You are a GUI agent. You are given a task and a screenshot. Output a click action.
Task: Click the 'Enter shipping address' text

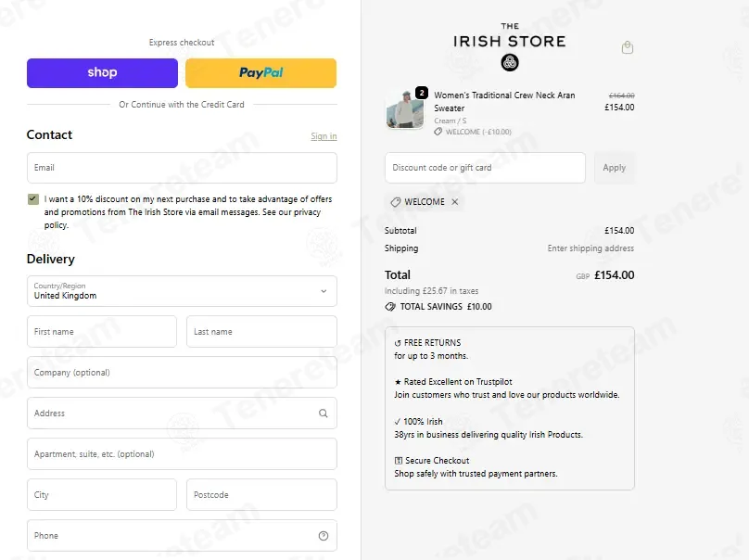coord(590,248)
